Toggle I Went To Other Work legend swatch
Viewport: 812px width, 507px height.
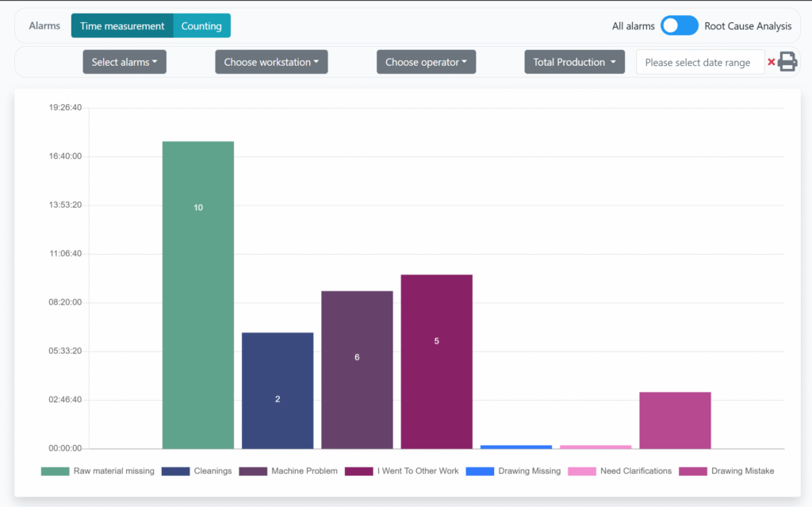(x=358, y=471)
